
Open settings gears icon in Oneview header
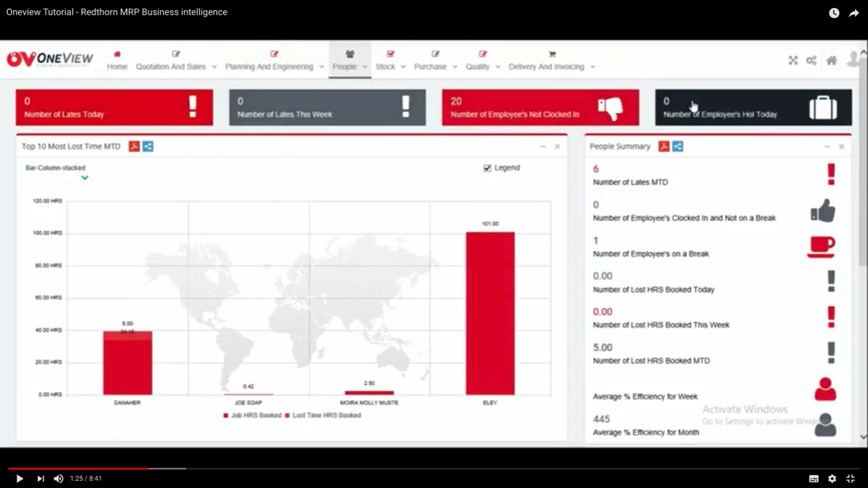[811, 61]
